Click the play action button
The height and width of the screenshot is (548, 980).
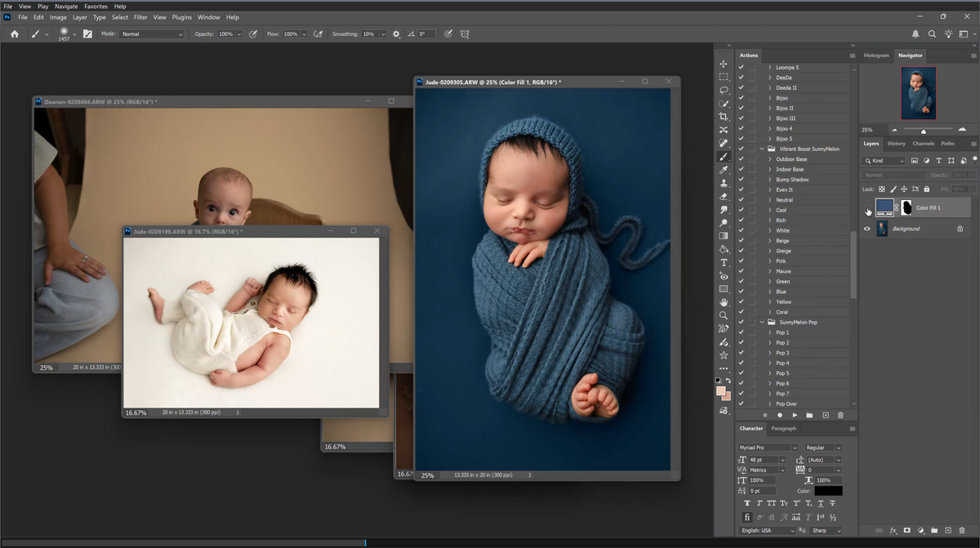tap(795, 415)
